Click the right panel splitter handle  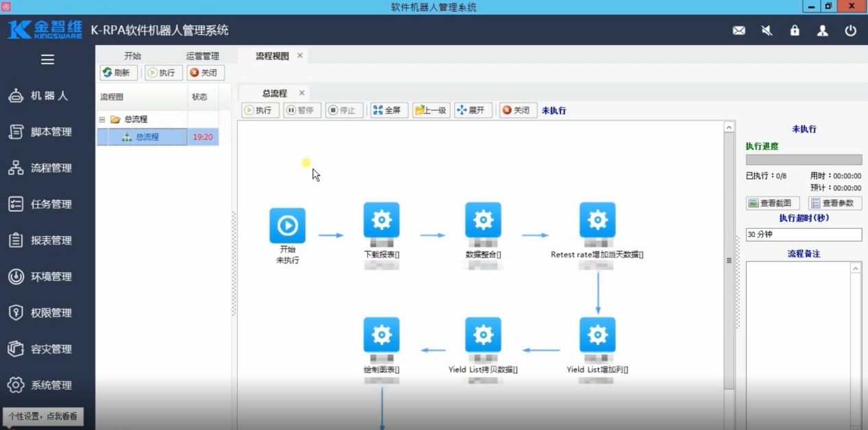738,281
